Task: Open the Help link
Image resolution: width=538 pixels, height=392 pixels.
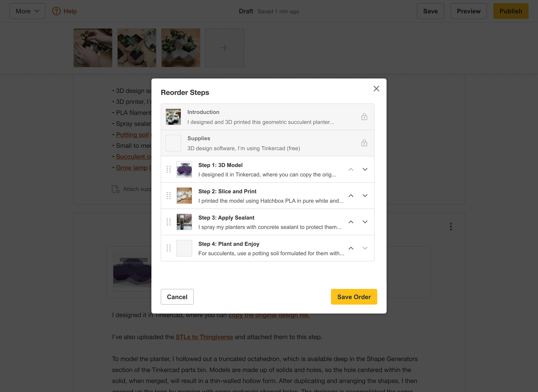Action: tap(64, 11)
